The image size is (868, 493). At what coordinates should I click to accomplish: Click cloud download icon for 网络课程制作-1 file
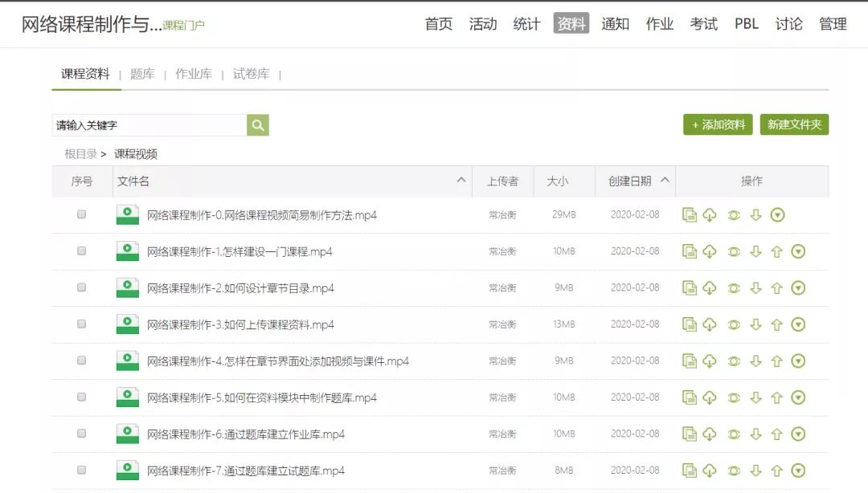point(710,251)
